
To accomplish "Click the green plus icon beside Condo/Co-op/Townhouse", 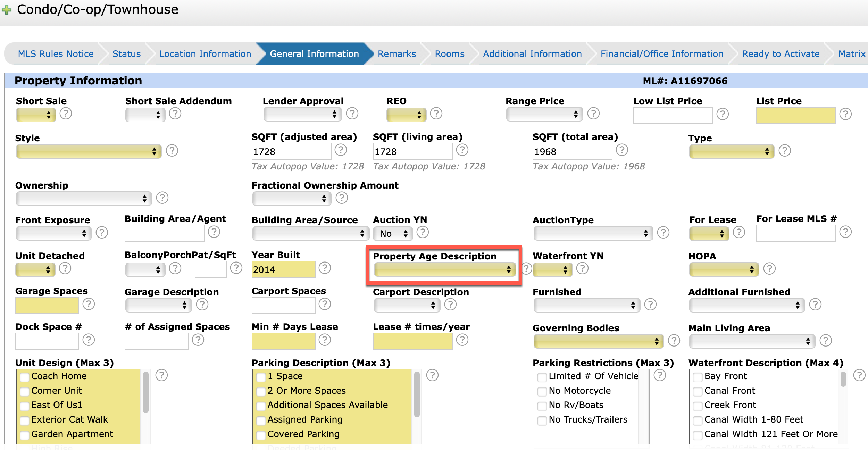I will [6, 10].
